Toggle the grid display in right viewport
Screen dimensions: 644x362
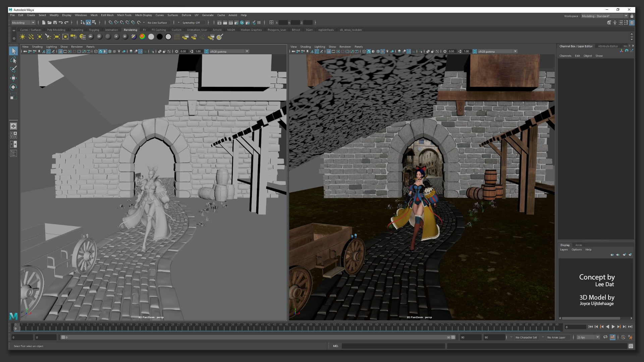coord(329,51)
